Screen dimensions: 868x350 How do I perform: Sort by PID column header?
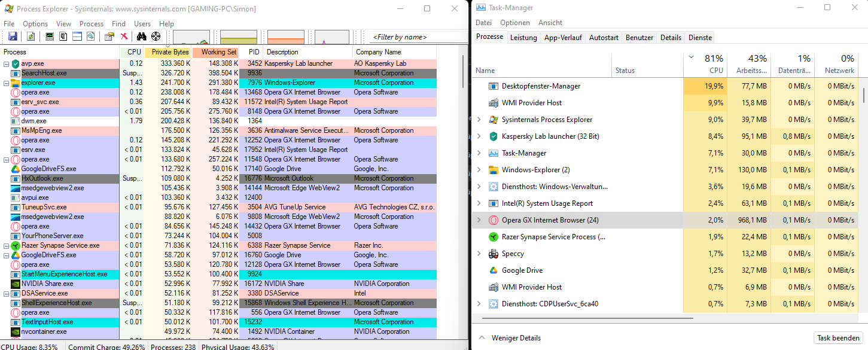tap(251, 52)
